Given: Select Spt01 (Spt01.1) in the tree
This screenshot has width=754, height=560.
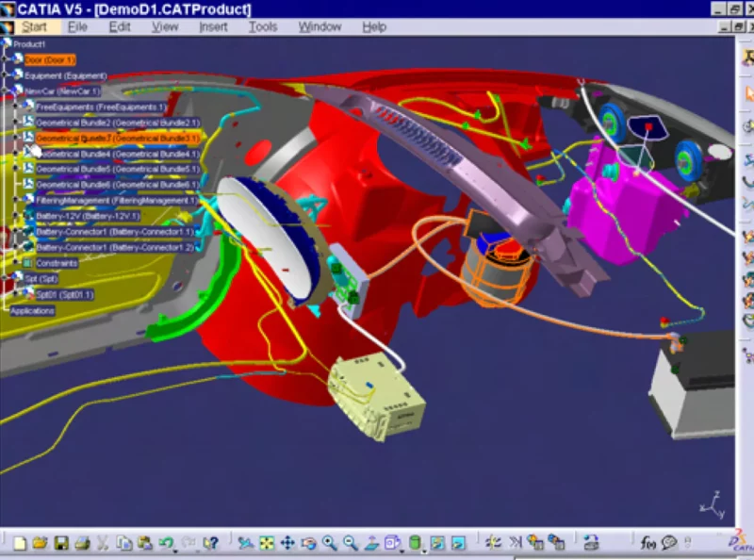Looking at the screenshot, I should [x=64, y=294].
